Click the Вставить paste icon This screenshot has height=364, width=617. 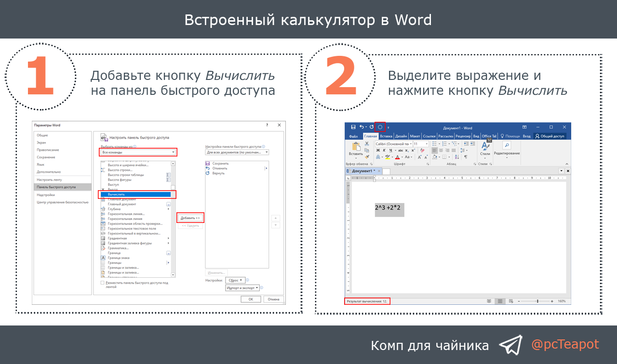(x=356, y=146)
